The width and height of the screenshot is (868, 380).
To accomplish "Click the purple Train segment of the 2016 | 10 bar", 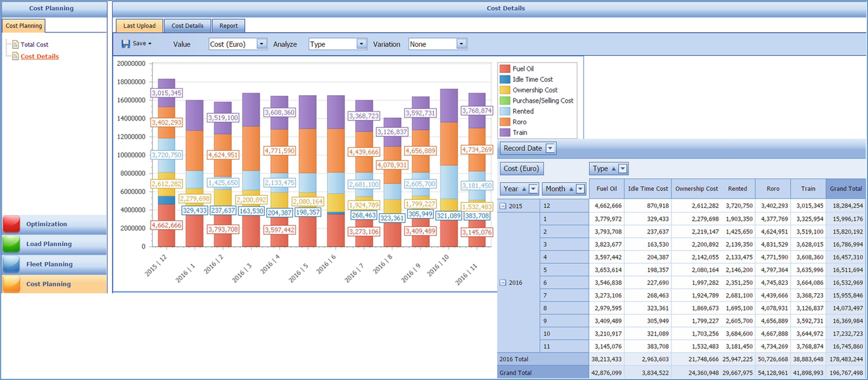I will (449, 105).
